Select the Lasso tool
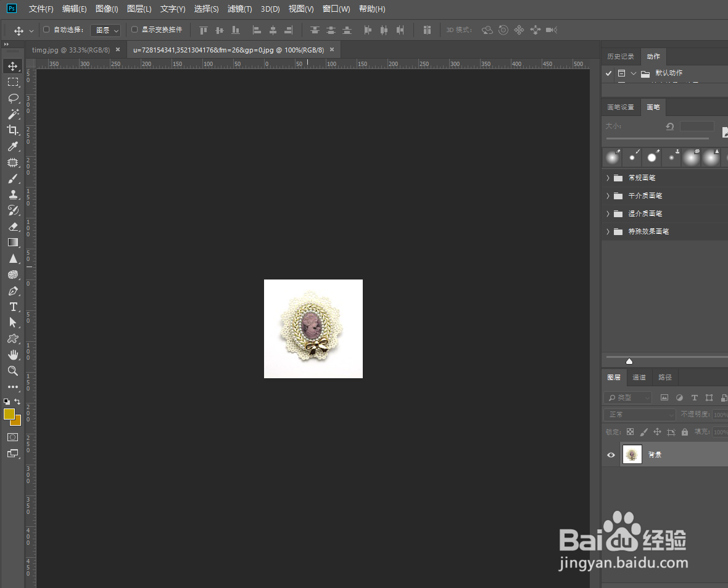The image size is (728, 588). click(x=14, y=98)
